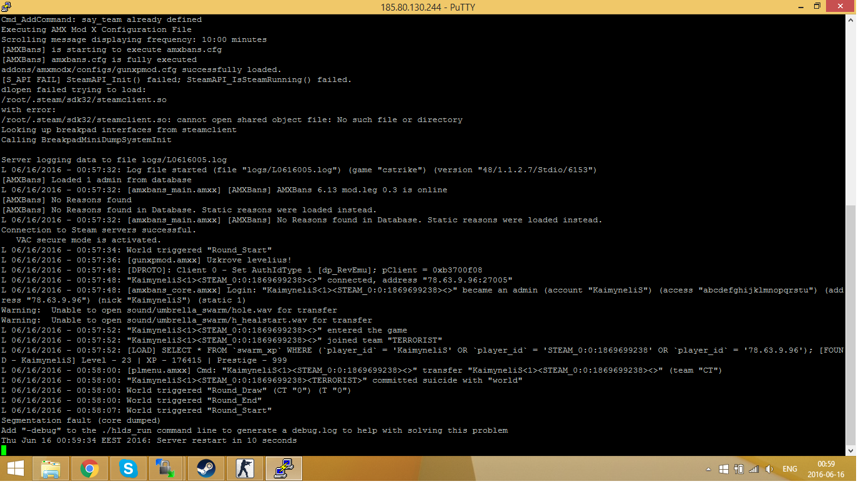Click the "[LOAD] SELECT * FROM `swarm_xp`" line
The image size is (868, 501).
click(422, 355)
